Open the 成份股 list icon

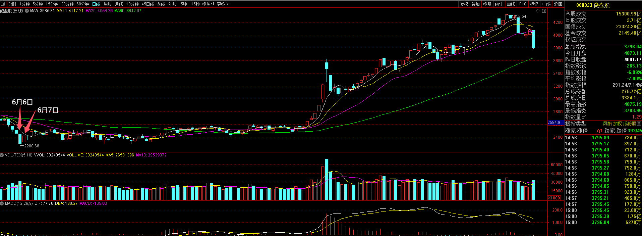pos(639,124)
